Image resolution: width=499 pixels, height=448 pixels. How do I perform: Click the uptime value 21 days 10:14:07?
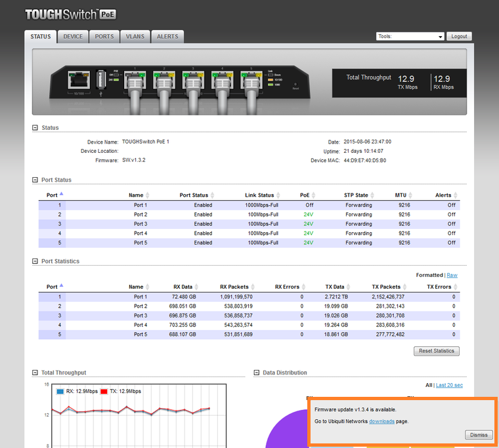pos(364,151)
